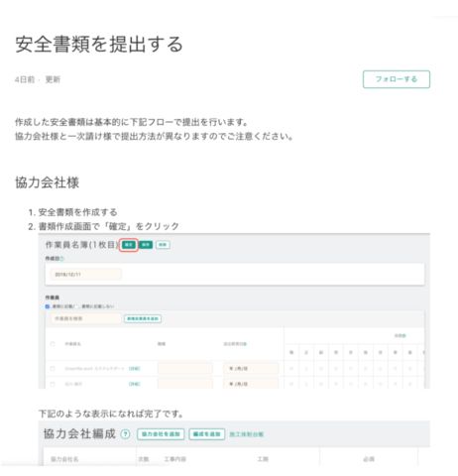This screenshot has height=476, width=458.
Task: Open the 施工体制台帳 link
Action: [247, 434]
